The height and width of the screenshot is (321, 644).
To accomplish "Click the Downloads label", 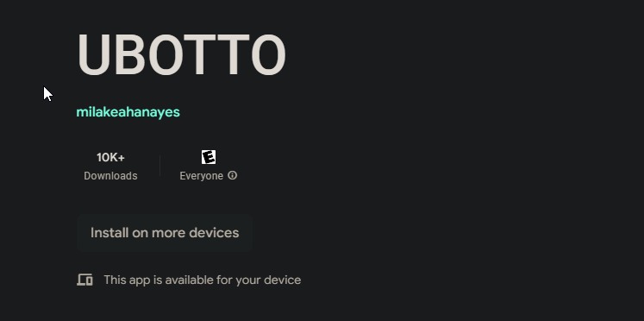I will point(110,176).
